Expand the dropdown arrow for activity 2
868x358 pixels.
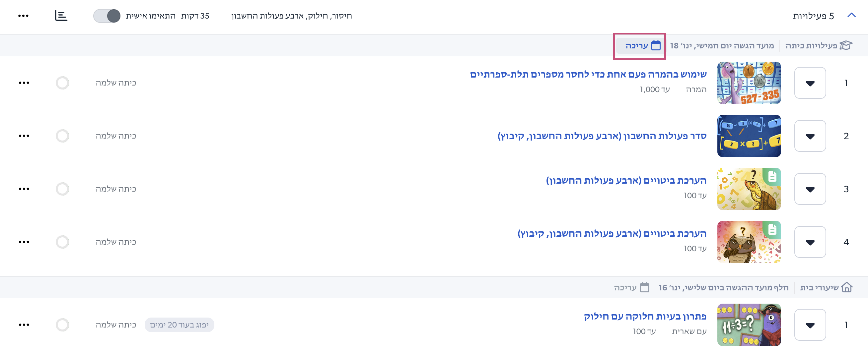pyautogui.click(x=810, y=136)
